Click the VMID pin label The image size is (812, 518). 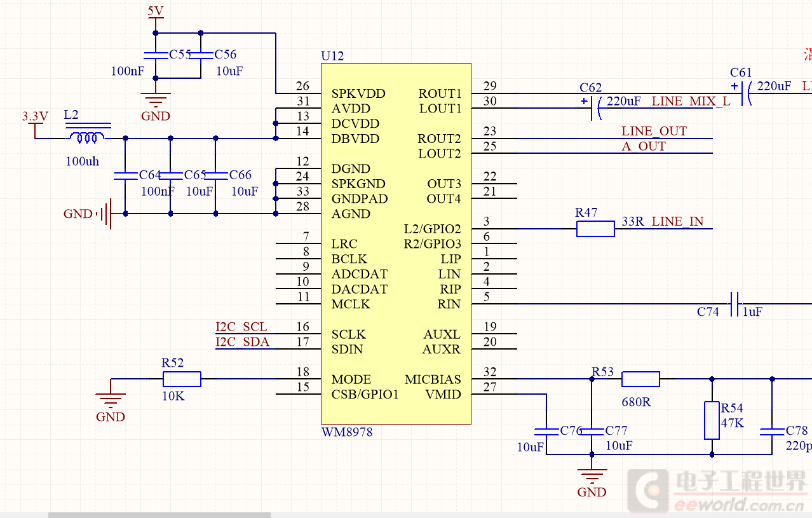coord(443,395)
